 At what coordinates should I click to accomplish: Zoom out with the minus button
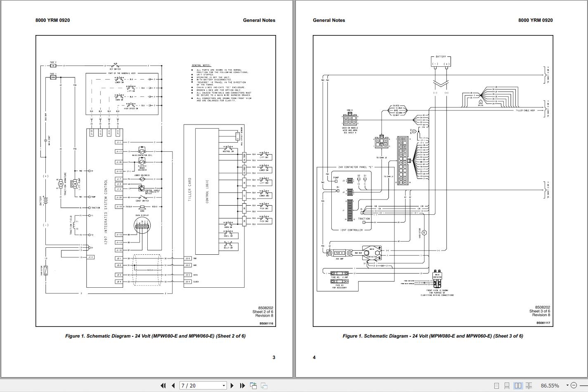tap(573, 385)
